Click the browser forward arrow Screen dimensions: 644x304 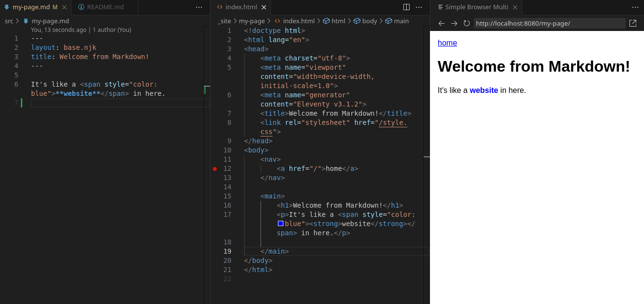(x=454, y=23)
